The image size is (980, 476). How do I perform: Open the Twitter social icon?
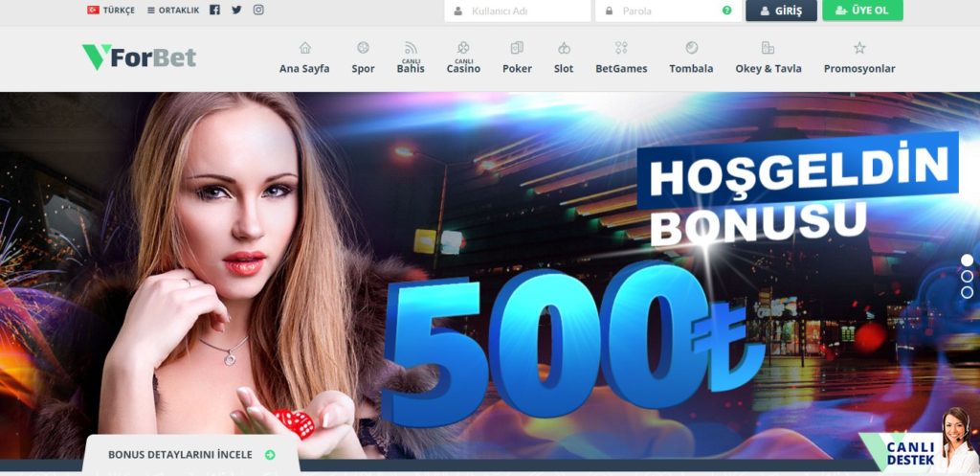[236, 10]
